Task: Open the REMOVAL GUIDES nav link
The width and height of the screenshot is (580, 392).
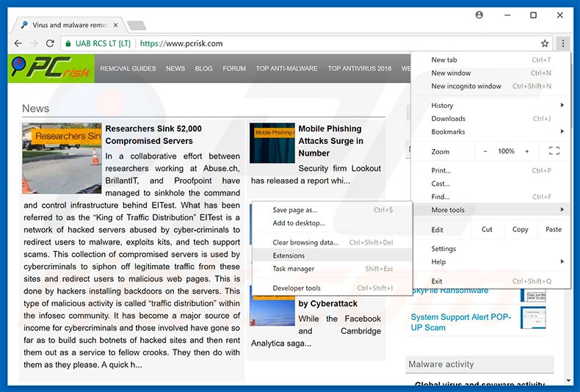Action: click(x=128, y=68)
